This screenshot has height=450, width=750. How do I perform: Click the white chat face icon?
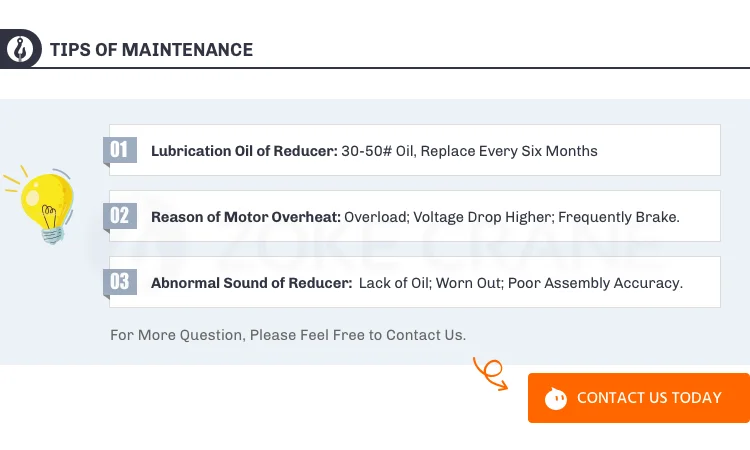556,398
